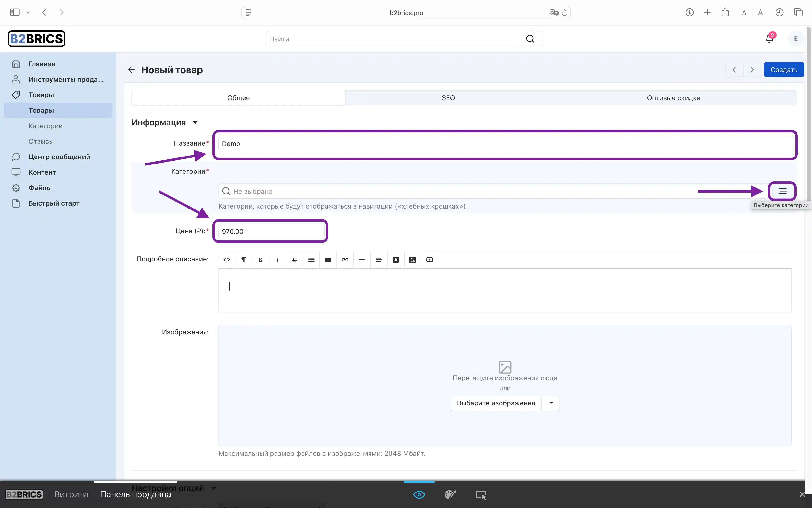Open theme editor palette icon in bottom bar

pyautogui.click(x=450, y=494)
